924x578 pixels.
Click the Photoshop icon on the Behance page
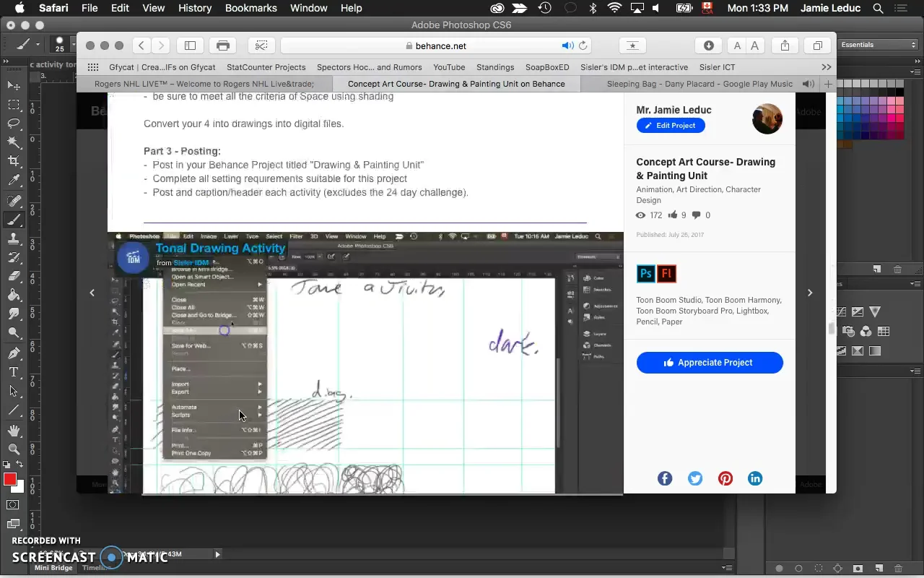pos(646,274)
